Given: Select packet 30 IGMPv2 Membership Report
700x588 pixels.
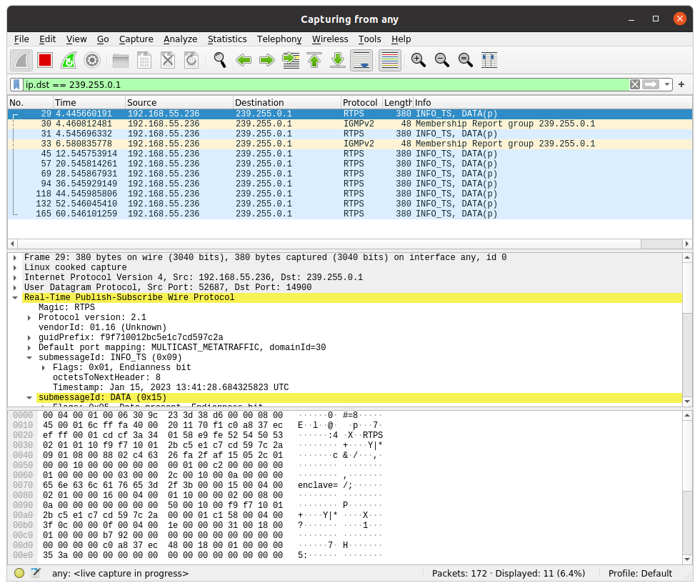Looking at the screenshot, I should click(350, 124).
